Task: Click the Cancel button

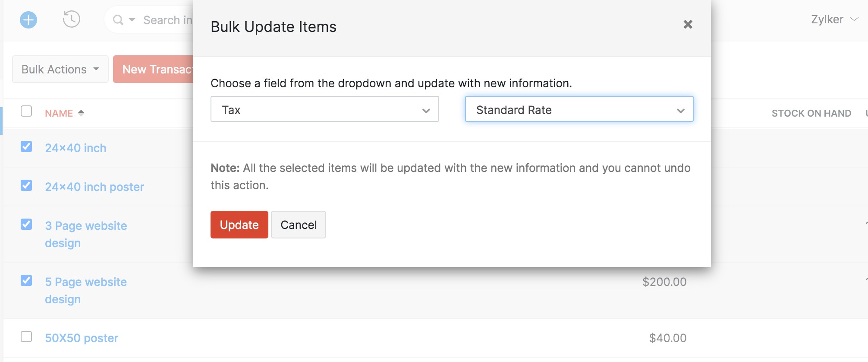Action: (299, 225)
